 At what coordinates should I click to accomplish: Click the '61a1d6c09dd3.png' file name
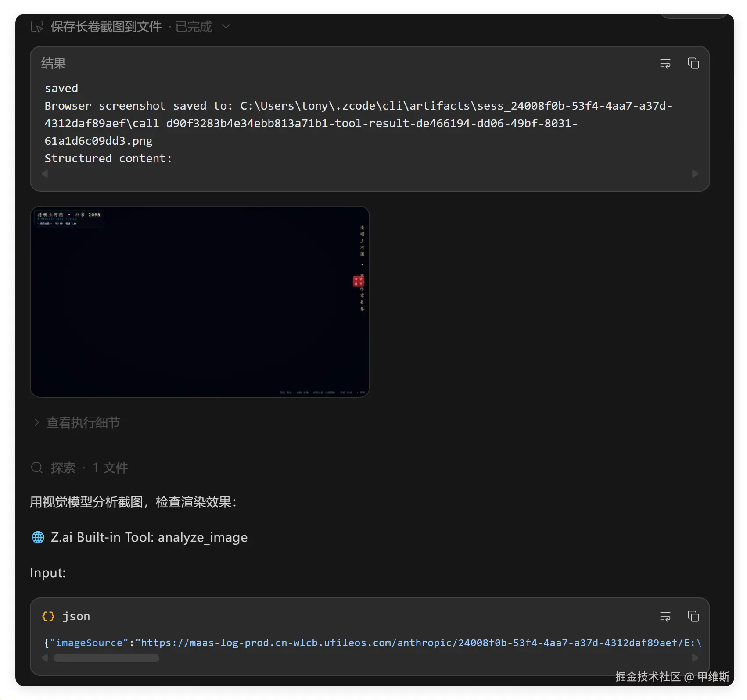coord(99,141)
